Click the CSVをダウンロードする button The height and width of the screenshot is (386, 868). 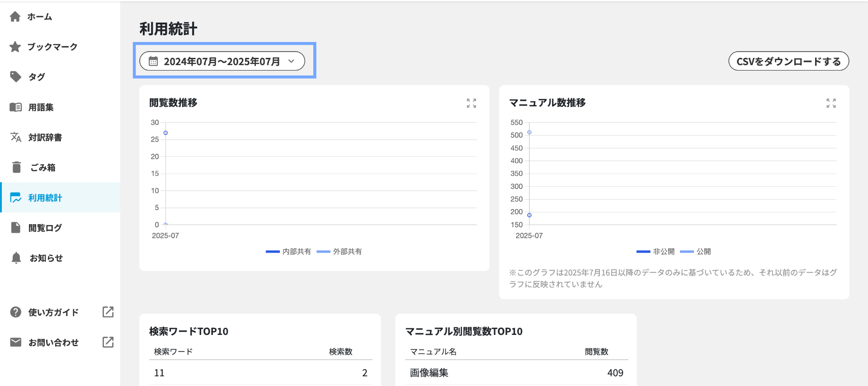coord(788,61)
